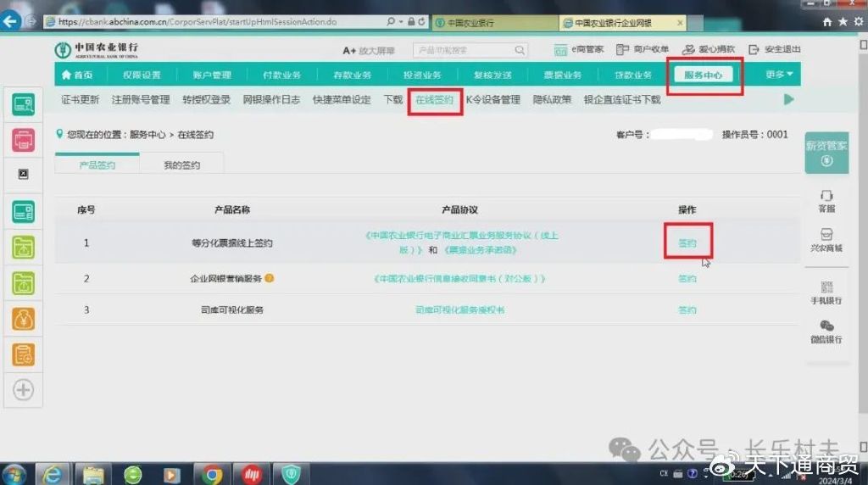Image resolution: width=868 pixels, height=485 pixels.
Task: Click 签约 for 等分化票据线上签约 row
Action: pos(687,243)
